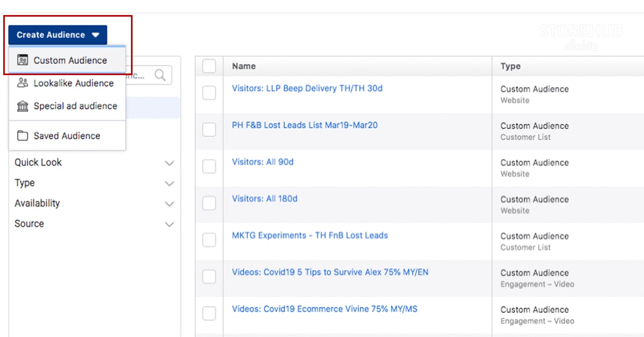Click the search magnifier icon
Screen dimensions: 644x337
(160, 75)
